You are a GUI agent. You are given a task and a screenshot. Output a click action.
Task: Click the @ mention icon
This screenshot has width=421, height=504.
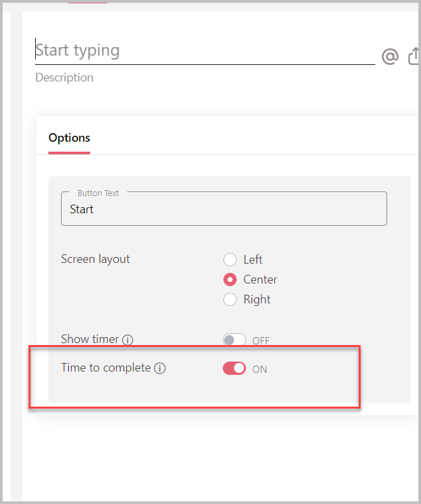[390, 57]
